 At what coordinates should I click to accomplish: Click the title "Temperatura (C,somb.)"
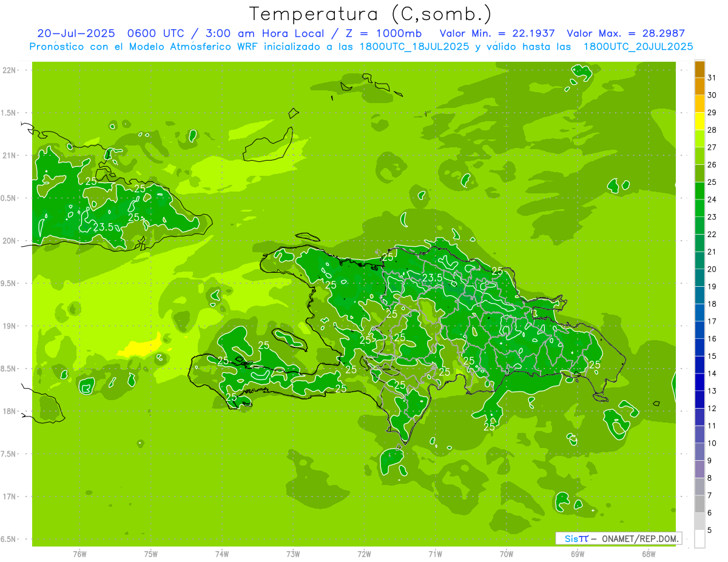click(x=371, y=13)
